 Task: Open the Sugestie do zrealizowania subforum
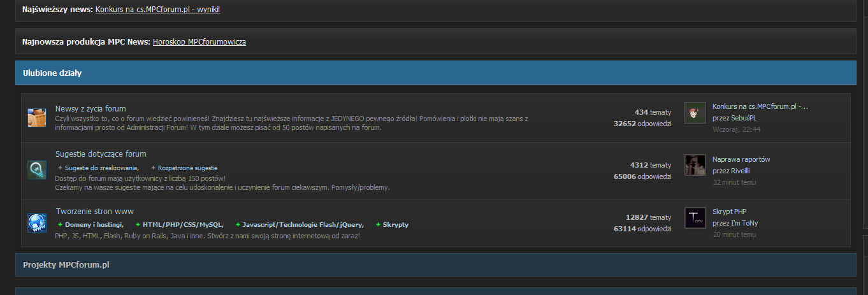point(101,168)
